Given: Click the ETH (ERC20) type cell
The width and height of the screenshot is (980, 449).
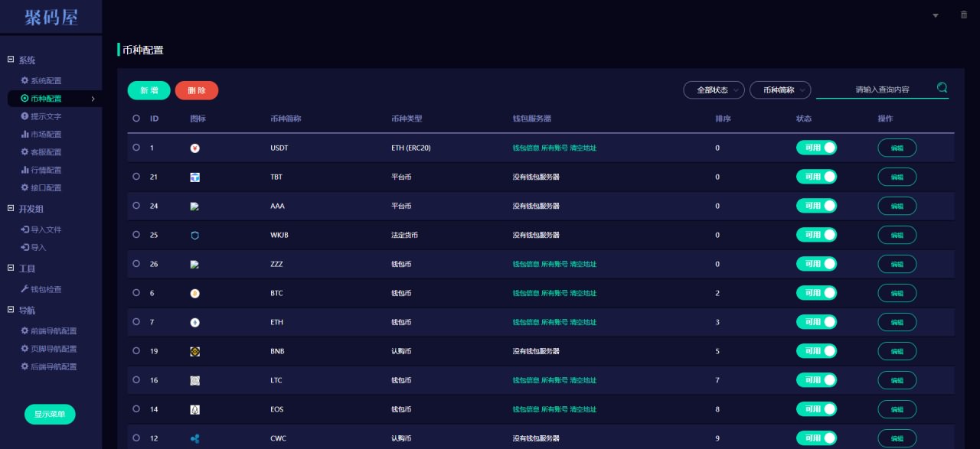Looking at the screenshot, I should click(410, 148).
